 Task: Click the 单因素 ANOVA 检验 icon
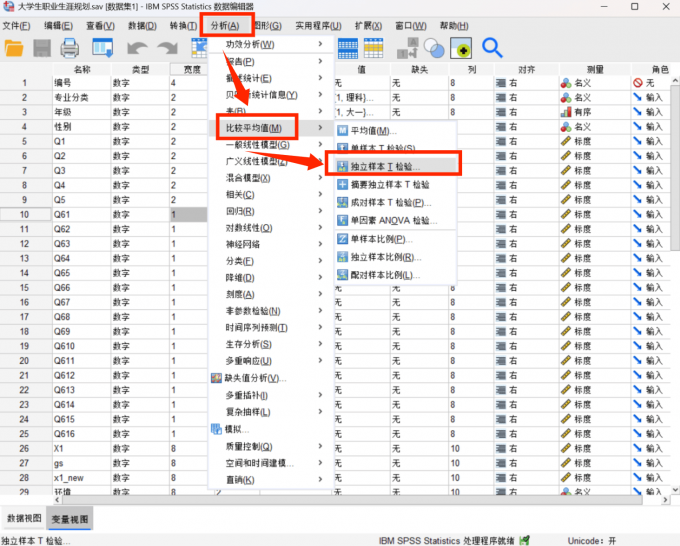[x=343, y=220]
